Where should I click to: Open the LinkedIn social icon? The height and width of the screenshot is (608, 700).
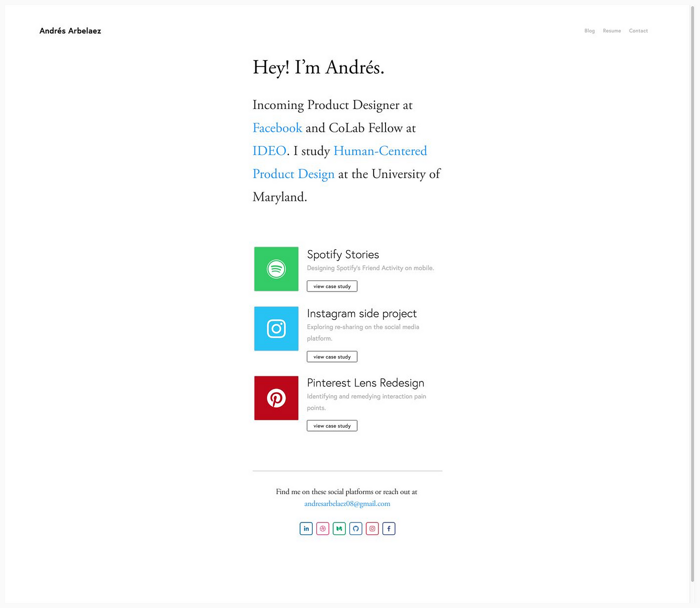tap(306, 528)
